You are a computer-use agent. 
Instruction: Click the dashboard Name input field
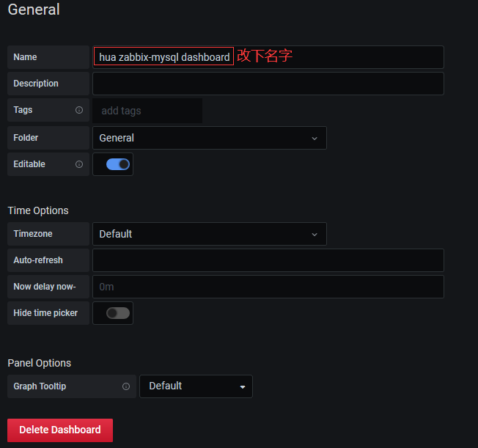[268, 57]
